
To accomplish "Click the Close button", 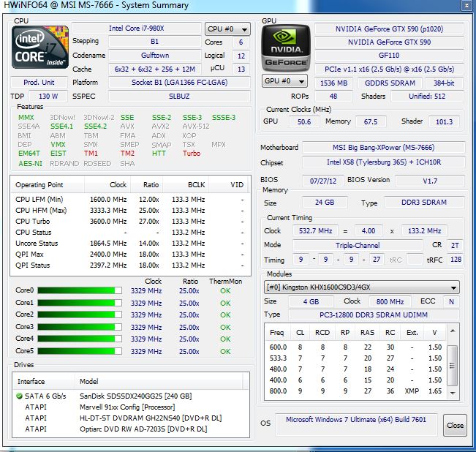I will (455, 425).
